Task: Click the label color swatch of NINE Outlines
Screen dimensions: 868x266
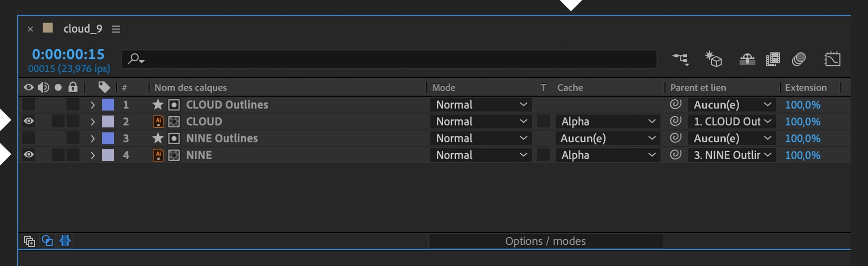Action: (x=108, y=138)
